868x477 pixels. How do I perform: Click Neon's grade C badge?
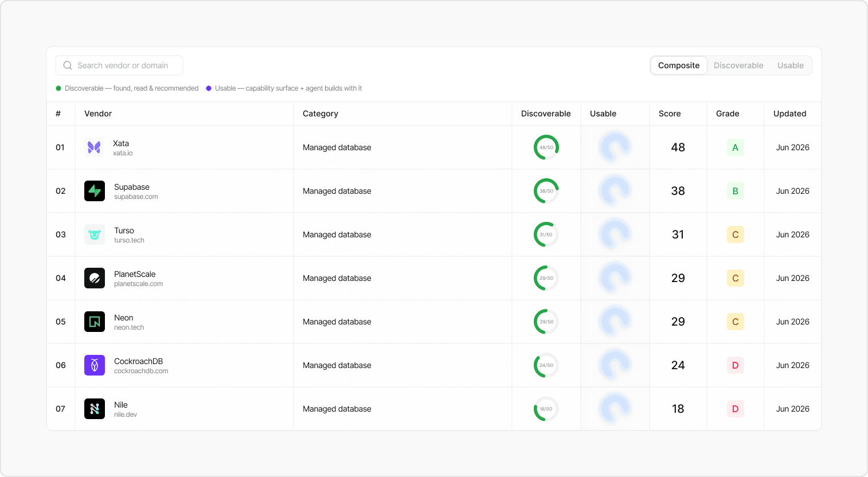(x=736, y=322)
